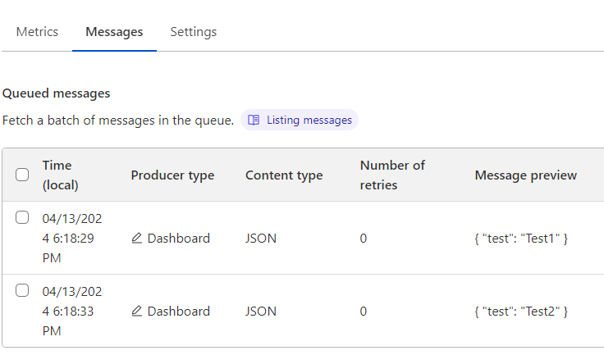Click the pencil icon in Test1 row
Image resolution: width=604 pixels, height=364 pixels.
coord(137,239)
